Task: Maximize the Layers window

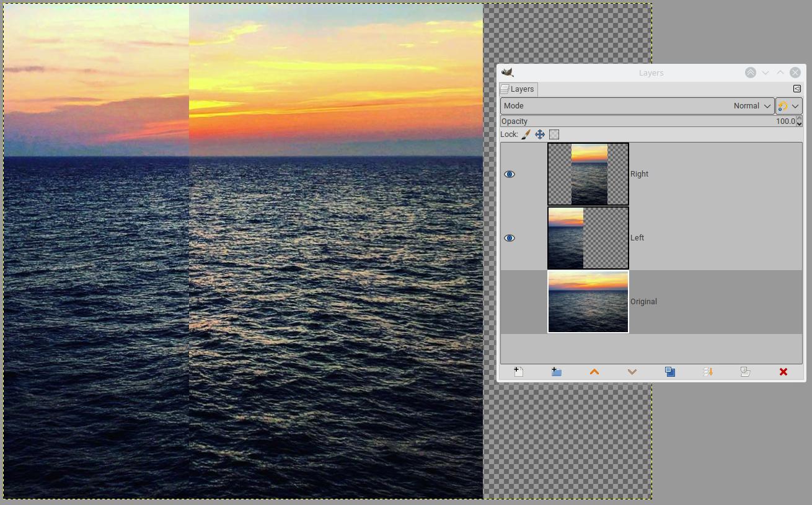Action: tap(780, 72)
